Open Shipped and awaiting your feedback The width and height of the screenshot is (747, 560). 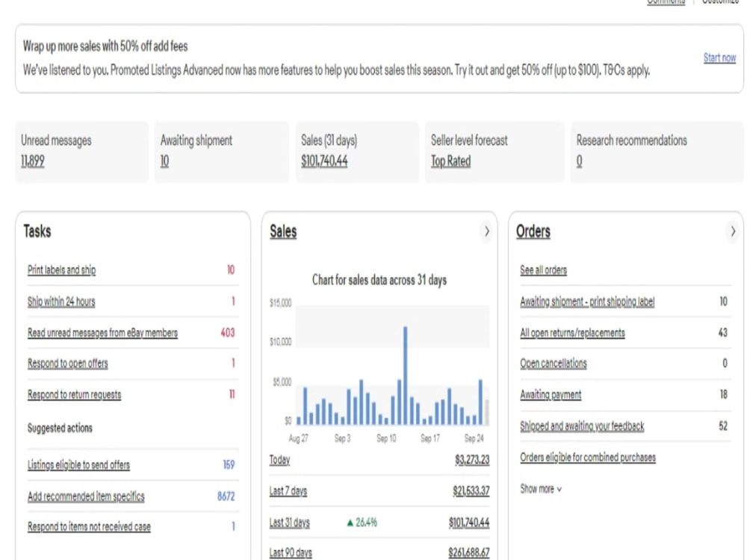[582, 426]
